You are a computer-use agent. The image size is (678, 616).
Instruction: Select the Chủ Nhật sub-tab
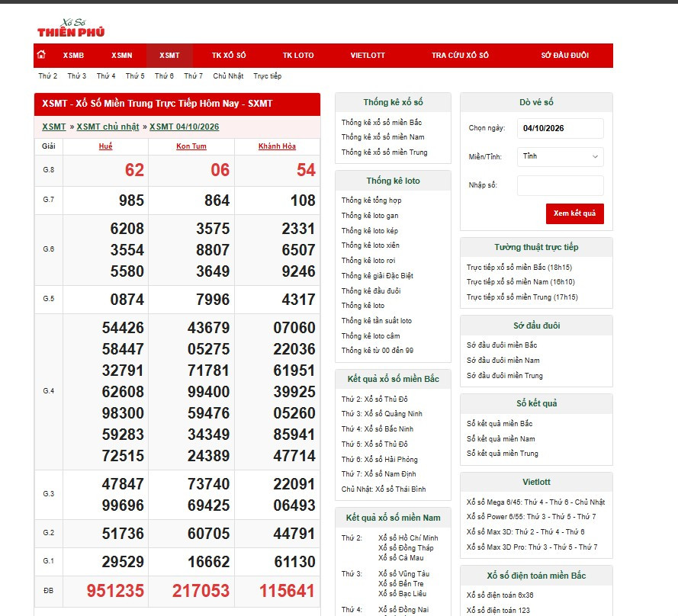click(x=228, y=76)
